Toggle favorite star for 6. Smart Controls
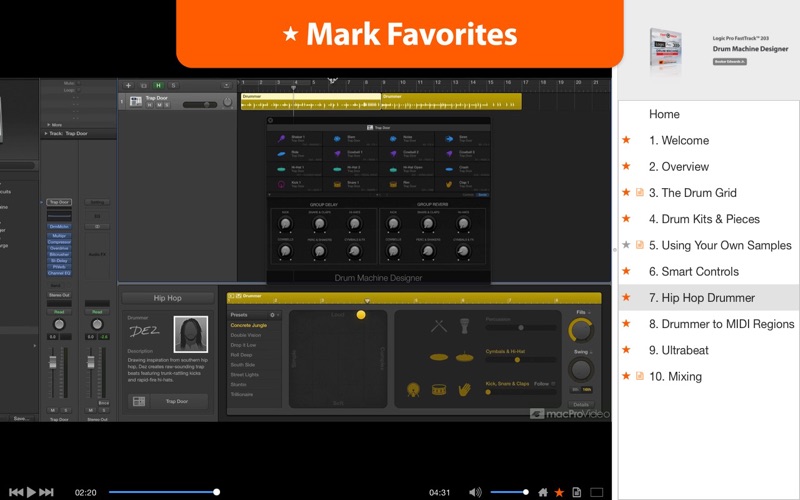The width and height of the screenshot is (800, 500). pyautogui.click(x=626, y=271)
